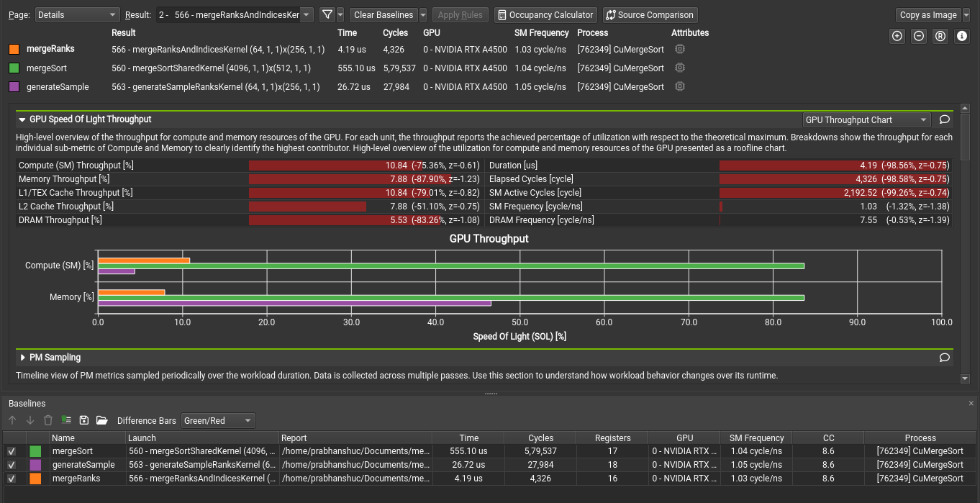Change Difference Bars from Green/Red dropdown

(x=217, y=420)
